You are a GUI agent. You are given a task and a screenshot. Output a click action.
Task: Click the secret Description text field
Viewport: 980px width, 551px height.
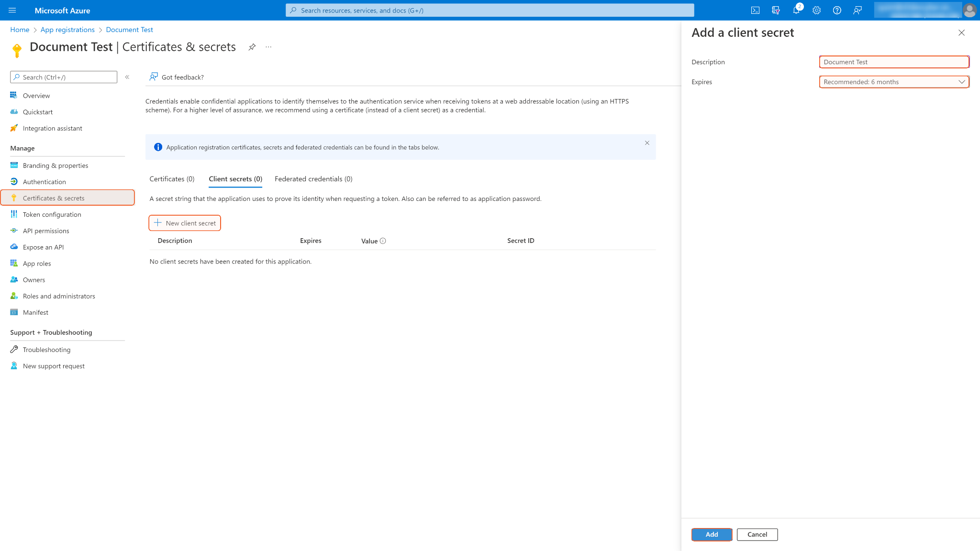pyautogui.click(x=894, y=62)
